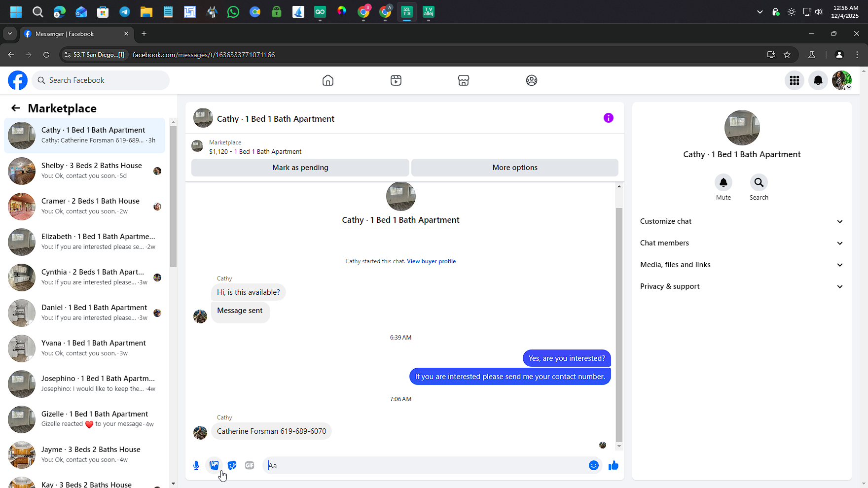Go back using Marketplace back arrow

click(x=16, y=108)
